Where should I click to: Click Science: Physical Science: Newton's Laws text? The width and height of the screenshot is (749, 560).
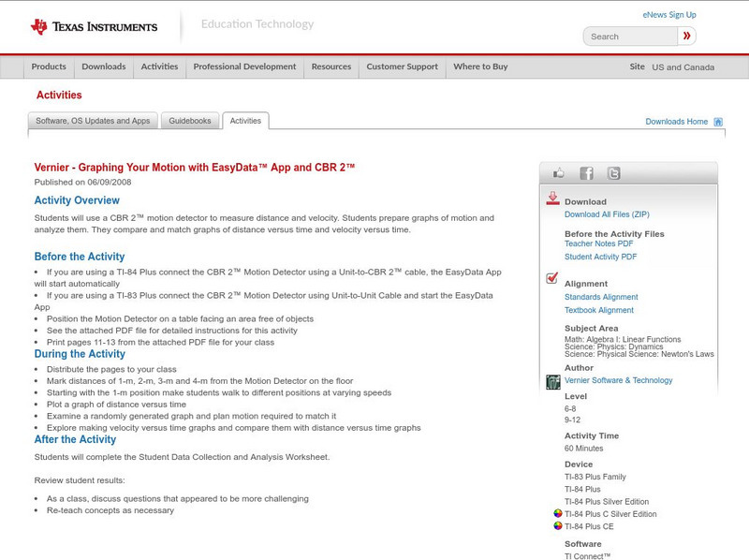[x=639, y=354]
